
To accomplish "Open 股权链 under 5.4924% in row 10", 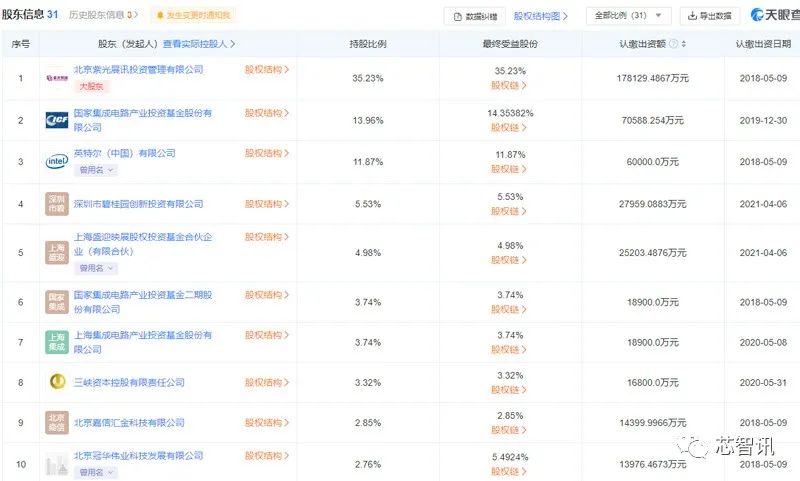I will coord(509,471).
